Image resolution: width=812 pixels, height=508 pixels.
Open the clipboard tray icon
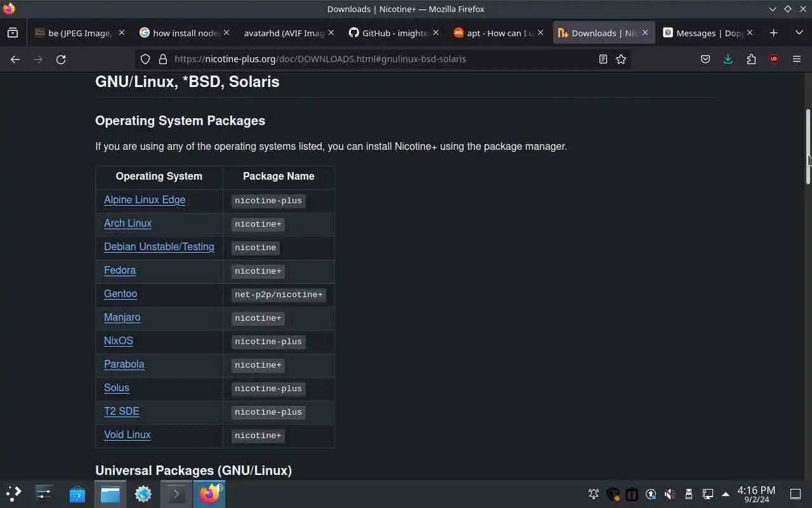pyautogui.click(x=632, y=494)
